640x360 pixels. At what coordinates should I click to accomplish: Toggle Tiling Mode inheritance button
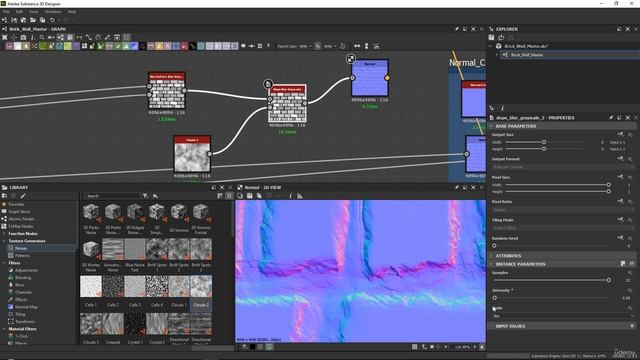(x=621, y=220)
